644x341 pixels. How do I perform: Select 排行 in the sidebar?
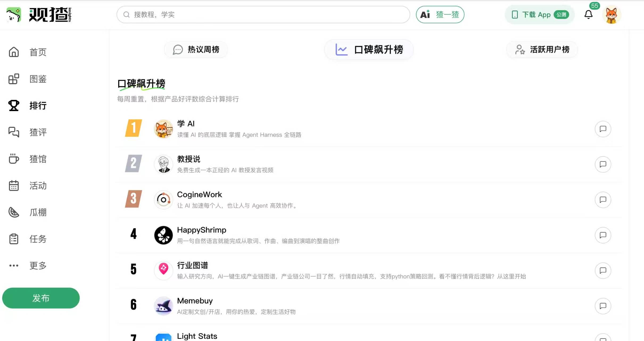pos(38,105)
